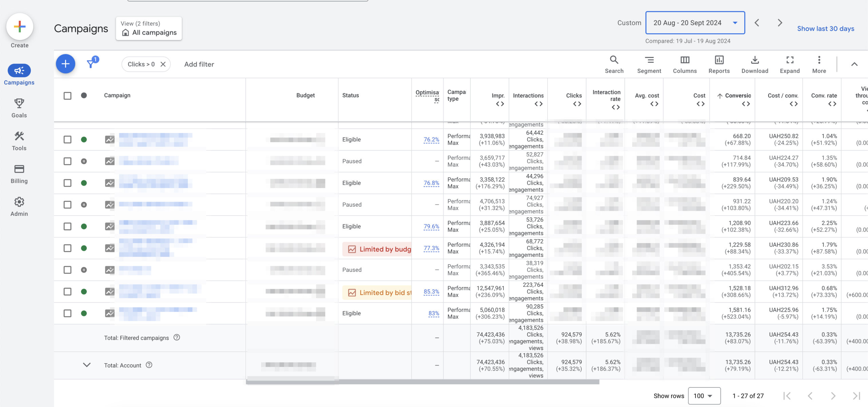Click the Create plus button

click(x=20, y=27)
